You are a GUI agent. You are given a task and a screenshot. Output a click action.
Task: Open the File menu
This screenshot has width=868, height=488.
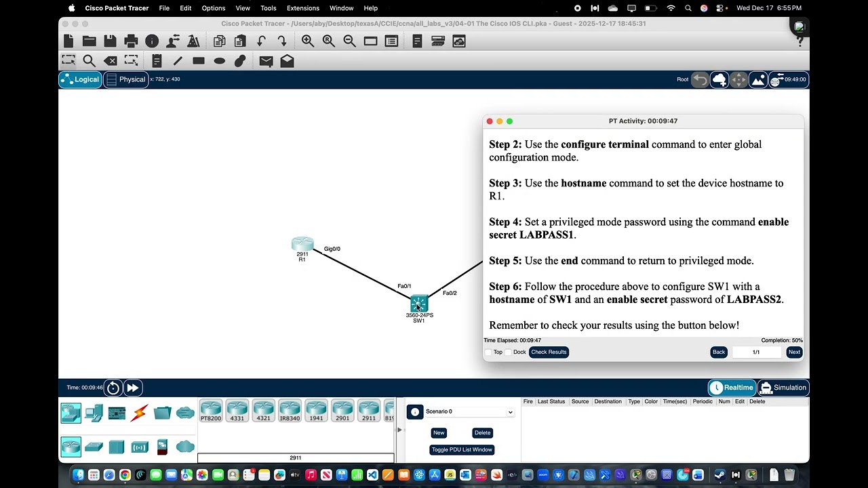[x=164, y=8]
